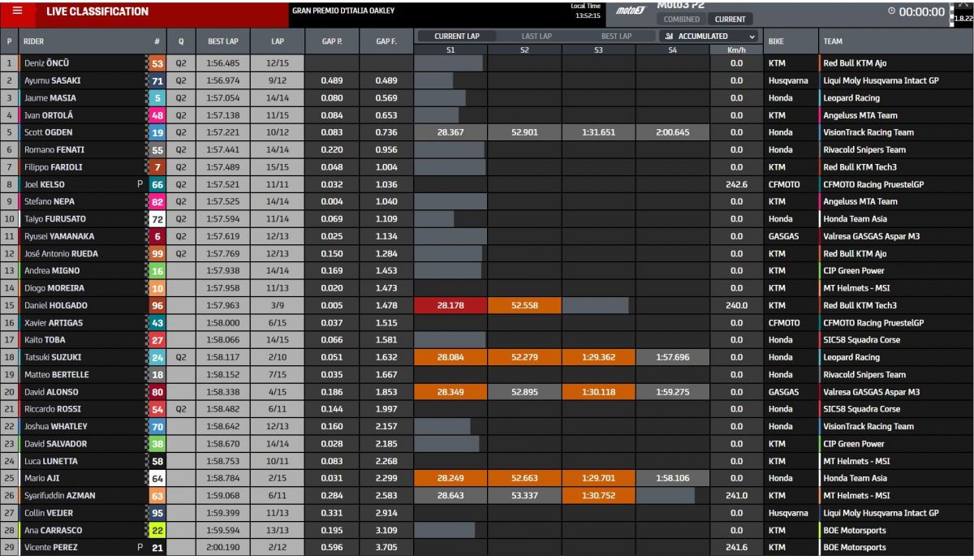Select rider Jaume MASIA
The image size is (974, 560).
tap(50, 98)
